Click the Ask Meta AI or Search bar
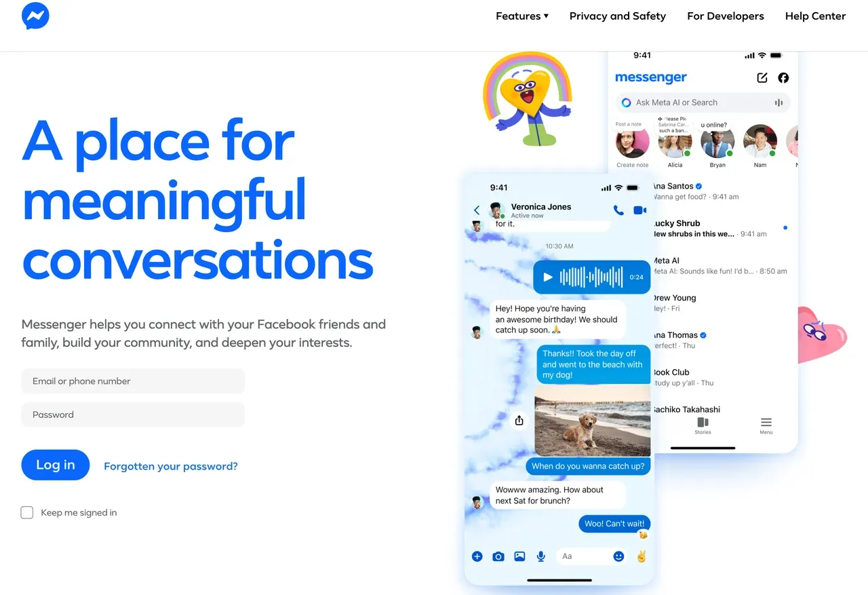This screenshot has width=868, height=595. click(x=703, y=102)
